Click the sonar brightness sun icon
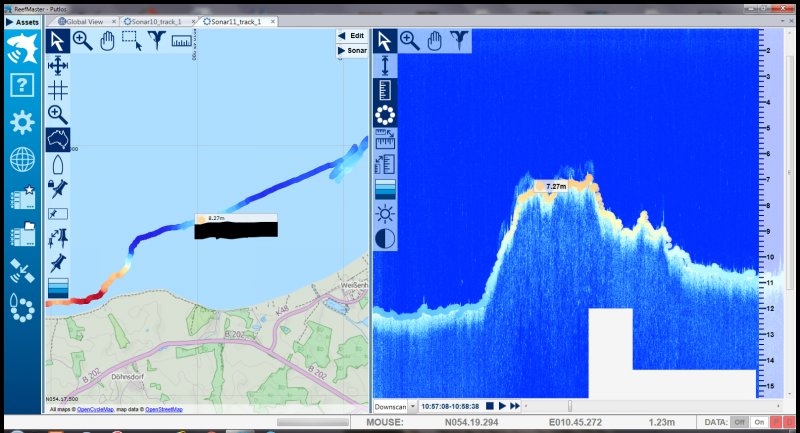 [385, 214]
